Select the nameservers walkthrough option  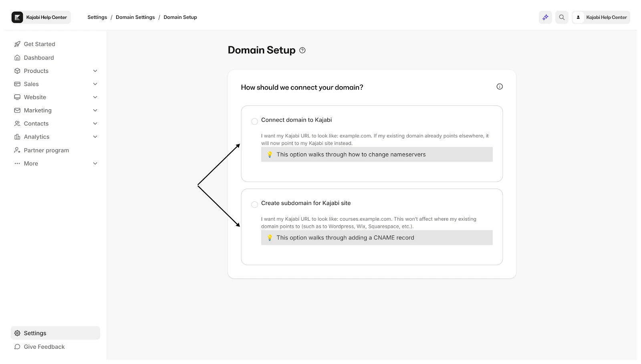click(x=377, y=154)
